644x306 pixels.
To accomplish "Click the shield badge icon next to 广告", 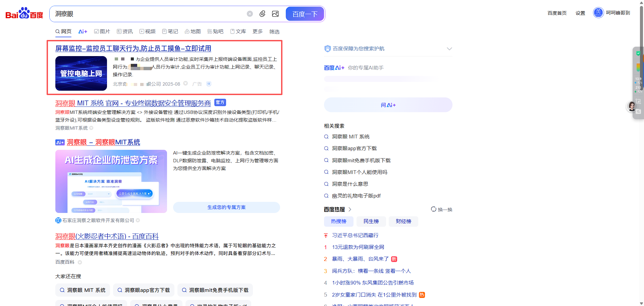I will 209,84.
